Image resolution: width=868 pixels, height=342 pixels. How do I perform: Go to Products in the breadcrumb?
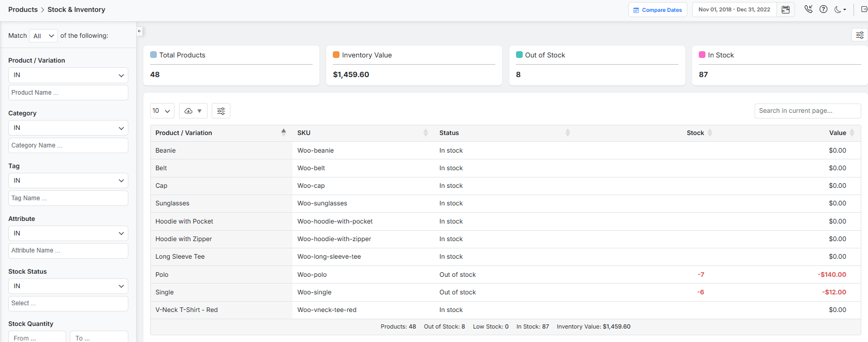23,9
